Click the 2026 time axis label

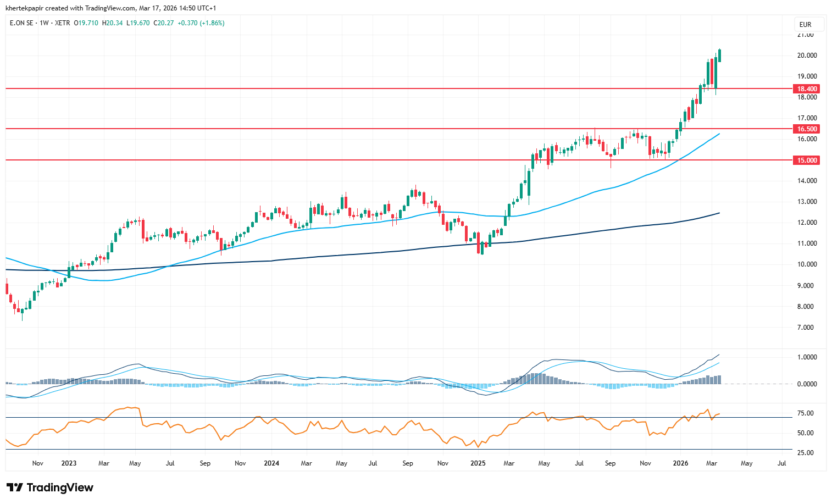680,463
